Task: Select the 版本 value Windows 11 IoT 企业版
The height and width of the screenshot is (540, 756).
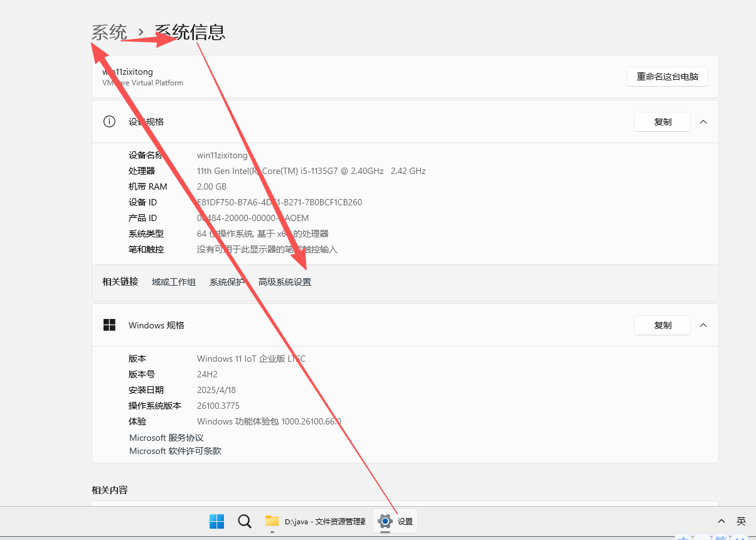Action: click(x=252, y=359)
